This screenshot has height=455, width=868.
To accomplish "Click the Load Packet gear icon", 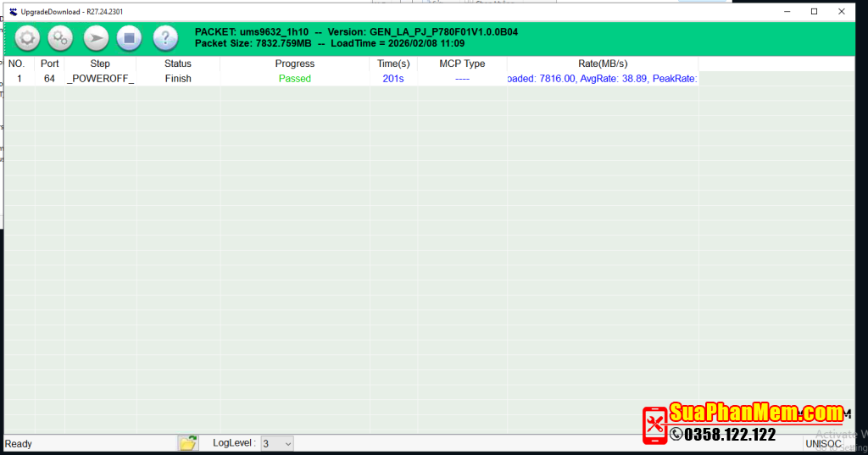I will (28, 38).
